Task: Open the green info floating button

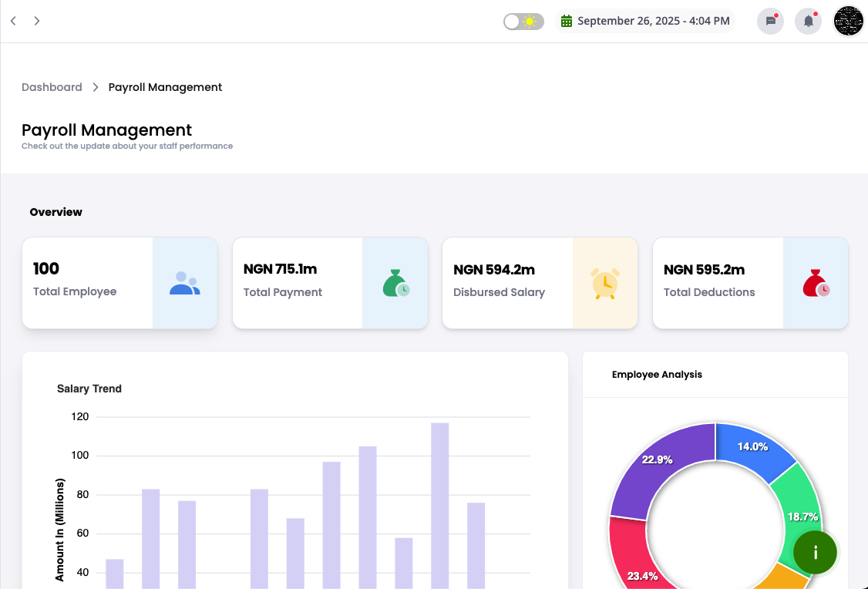Action: point(815,553)
